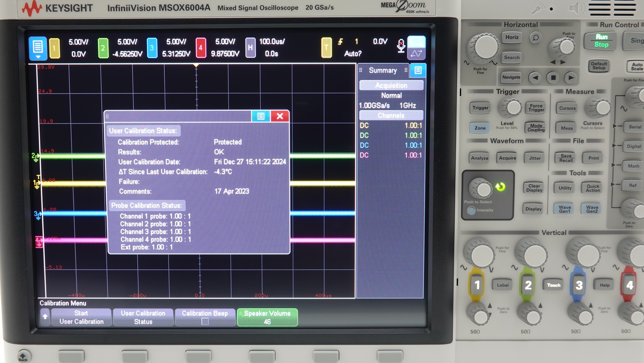Click the Quick Action key

point(592,188)
